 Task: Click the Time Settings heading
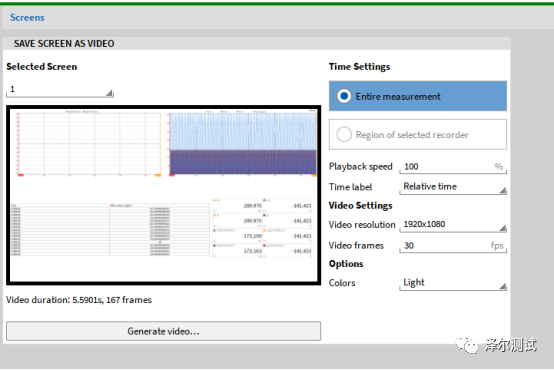pyautogui.click(x=359, y=67)
